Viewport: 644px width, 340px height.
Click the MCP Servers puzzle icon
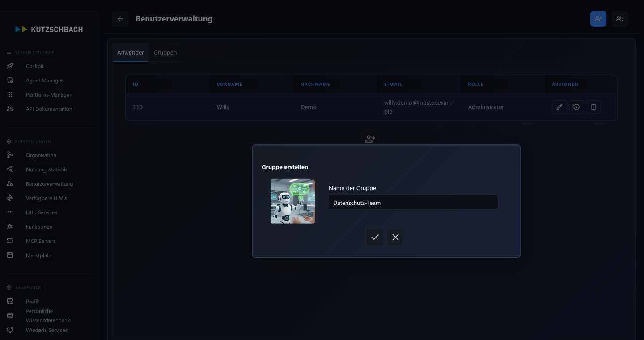click(x=10, y=241)
